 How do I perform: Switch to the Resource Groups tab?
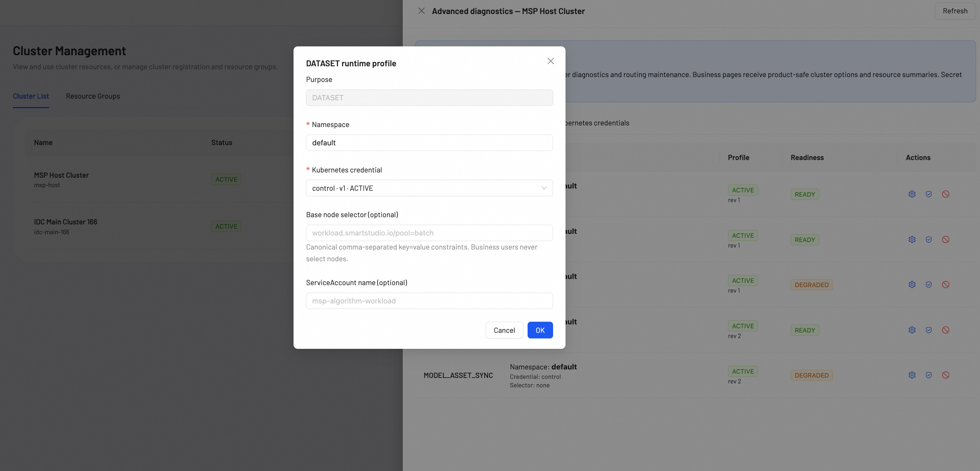[x=93, y=96]
